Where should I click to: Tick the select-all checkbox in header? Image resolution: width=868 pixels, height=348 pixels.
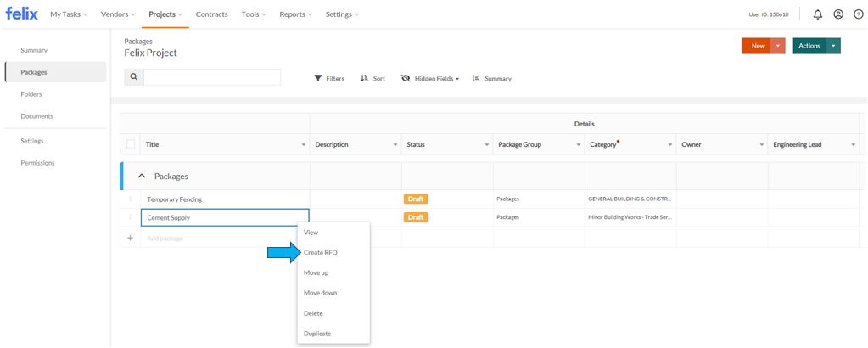pyautogui.click(x=131, y=144)
